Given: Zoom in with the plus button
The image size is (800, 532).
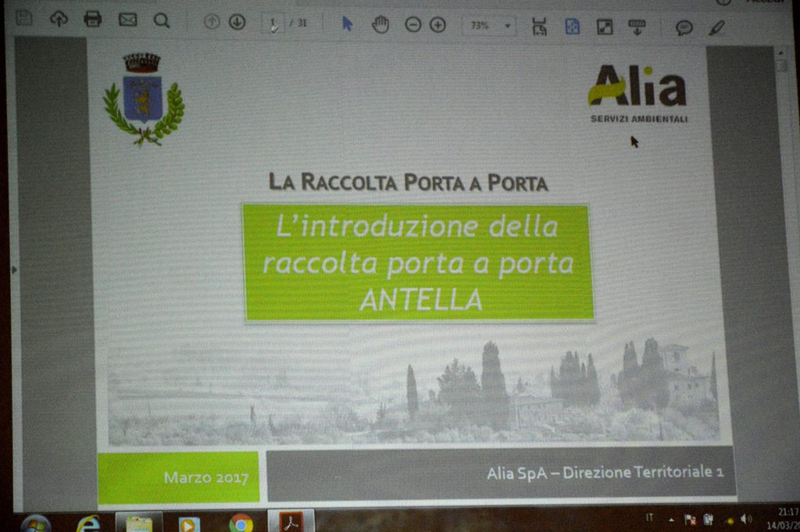Looking at the screenshot, I should (437, 24).
